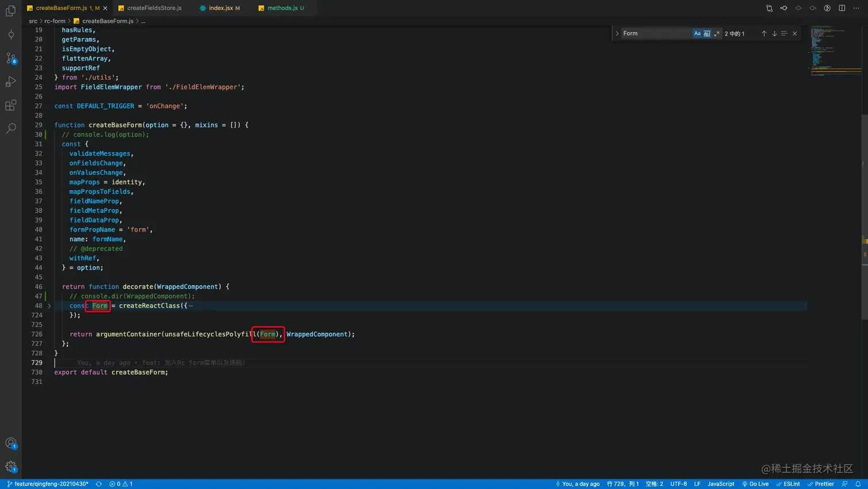868x489 pixels.
Task: Open previous revision via GitLens toolbar icon
Action: tap(784, 8)
